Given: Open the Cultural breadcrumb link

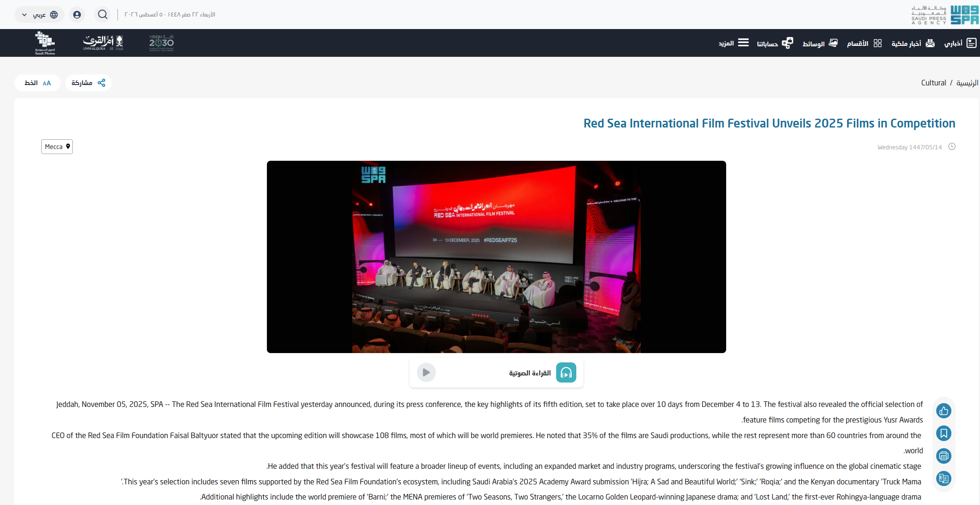Looking at the screenshot, I should (933, 83).
